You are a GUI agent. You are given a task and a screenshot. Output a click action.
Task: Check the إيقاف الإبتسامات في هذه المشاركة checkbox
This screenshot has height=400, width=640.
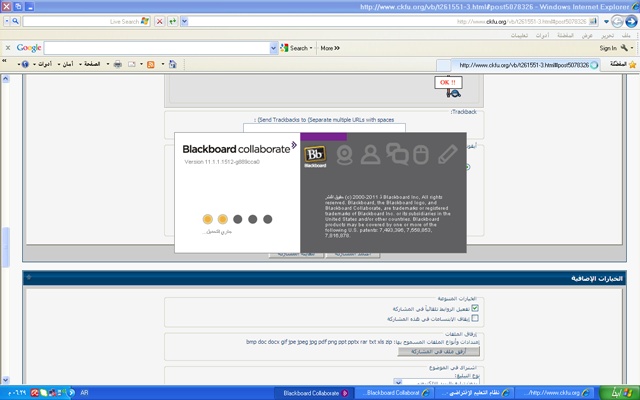tap(475, 318)
